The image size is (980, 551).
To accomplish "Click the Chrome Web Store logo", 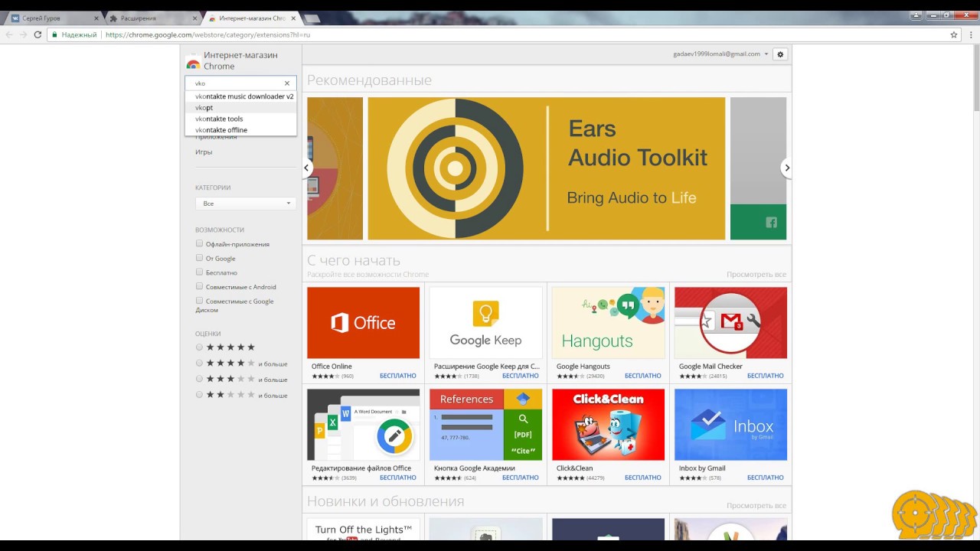I will (193, 62).
